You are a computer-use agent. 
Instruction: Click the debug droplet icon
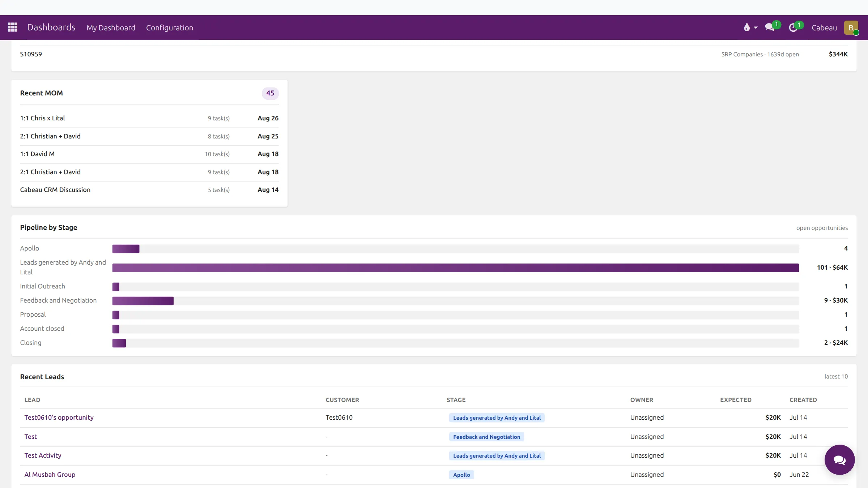pos(746,27)
